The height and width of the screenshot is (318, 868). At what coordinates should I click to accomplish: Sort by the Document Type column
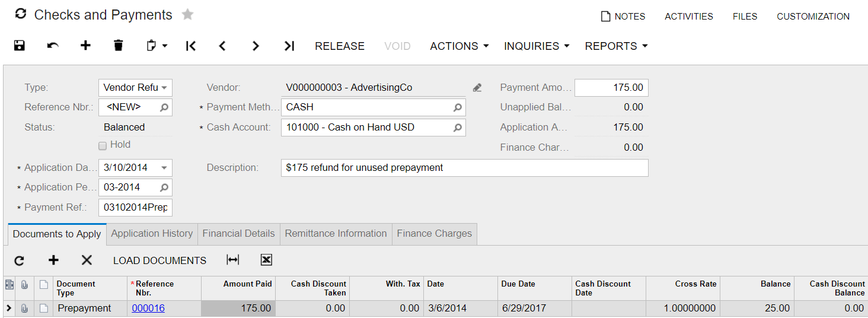coord(90,288)
